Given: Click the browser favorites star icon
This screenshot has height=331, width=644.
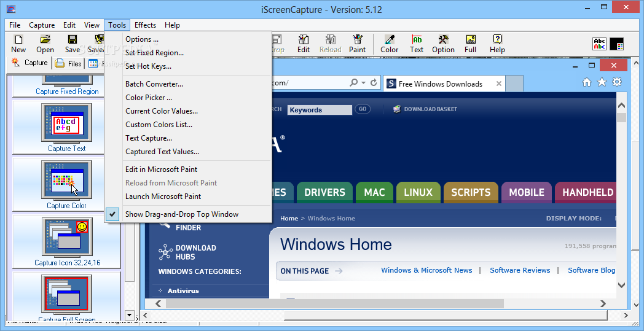Looking at the screenshot, I should [x=601, y=82].
